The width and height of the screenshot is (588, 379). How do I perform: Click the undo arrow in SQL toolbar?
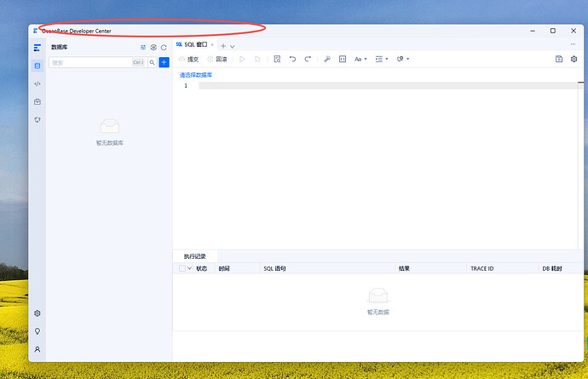click(x=292, y=60)
